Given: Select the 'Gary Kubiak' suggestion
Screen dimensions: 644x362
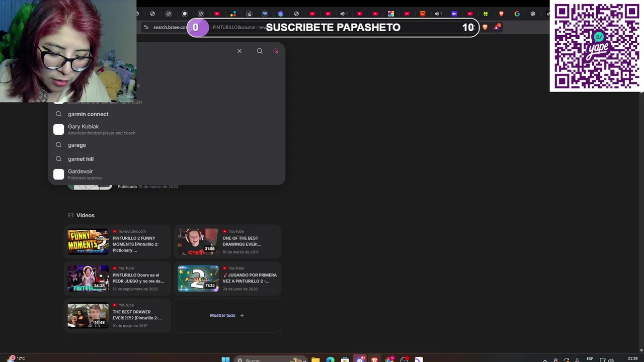Looking at the screenshot, I should [167, 129].
